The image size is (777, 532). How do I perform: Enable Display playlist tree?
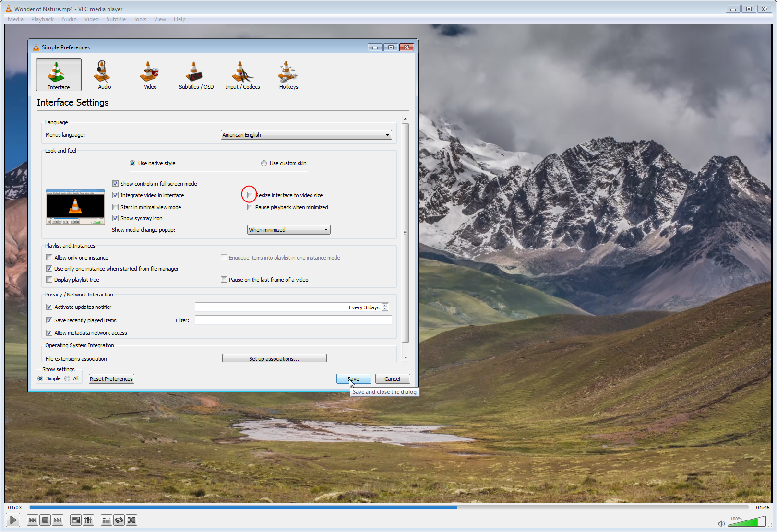(x=49, y=279)
